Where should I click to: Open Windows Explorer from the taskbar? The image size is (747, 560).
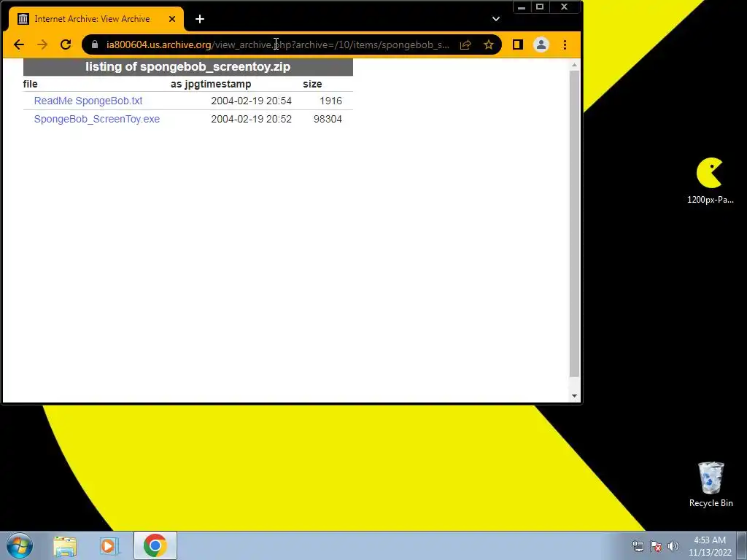65,545
